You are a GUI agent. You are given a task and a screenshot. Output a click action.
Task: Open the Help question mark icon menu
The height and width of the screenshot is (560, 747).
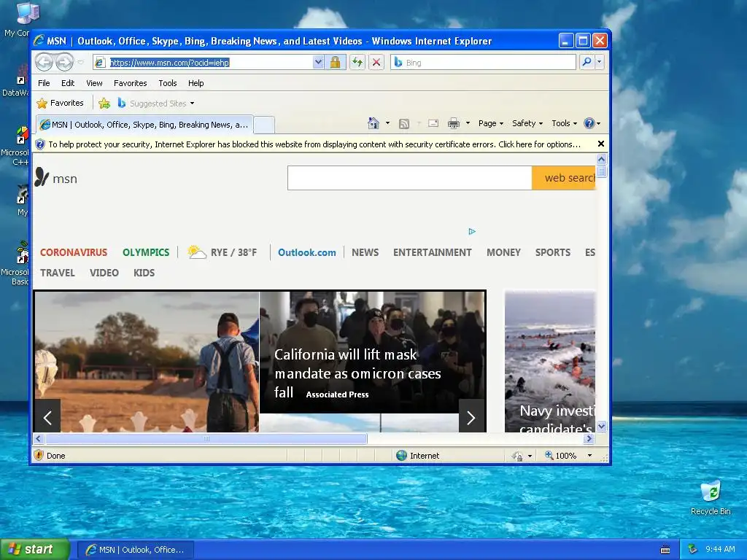point(592,123)
